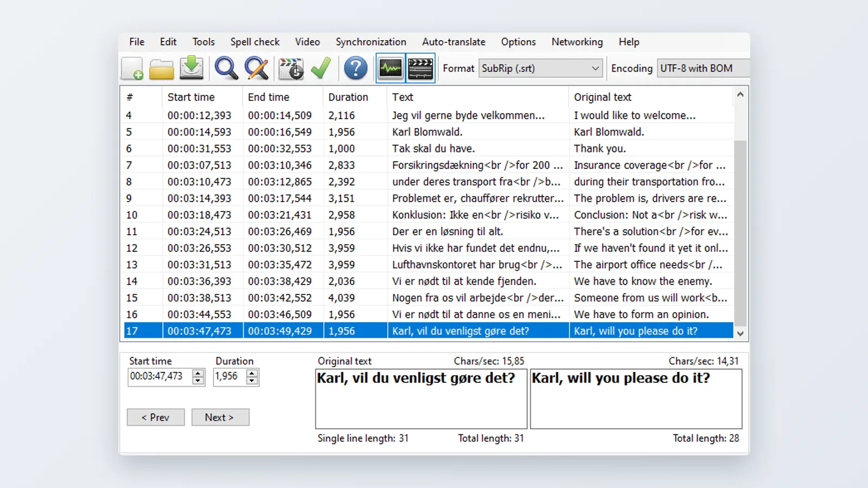Open a subtitle file via folder icon

[162, 69]
